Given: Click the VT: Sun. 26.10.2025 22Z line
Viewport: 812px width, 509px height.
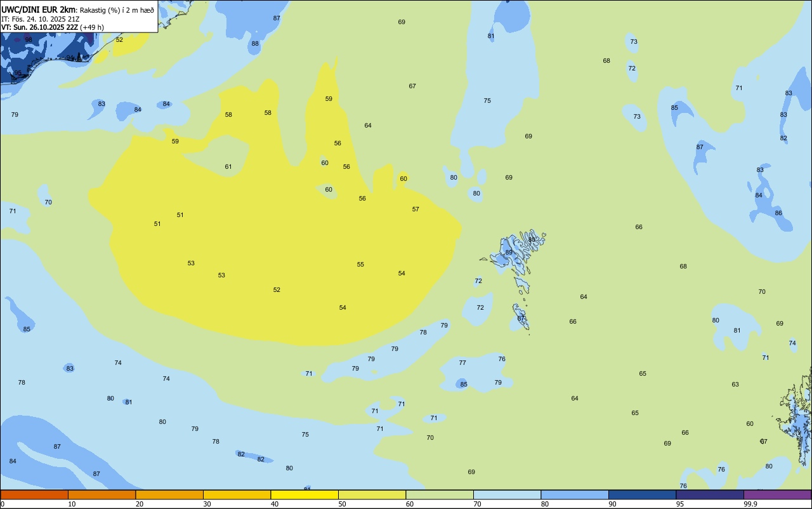Looking at the screenshot, I should point(39,27).
